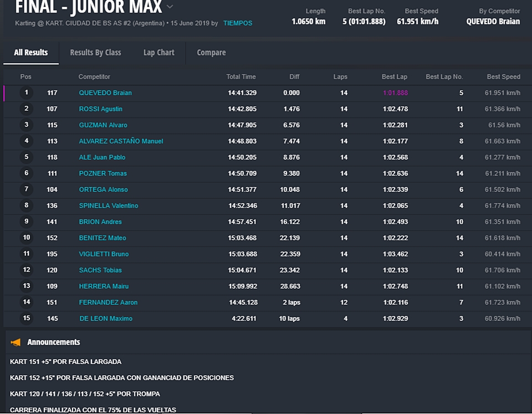Open the TIEMPOS organizer link
The height and width of the screenshot is (414, 532).
click(x=237, y=23)
